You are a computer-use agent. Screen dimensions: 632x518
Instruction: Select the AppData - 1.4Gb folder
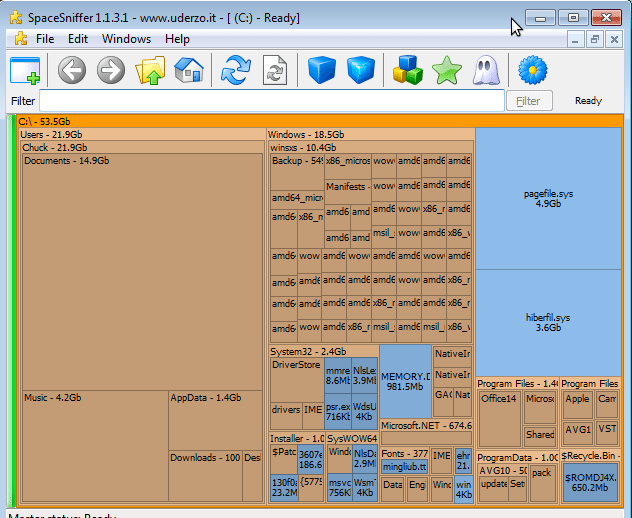[216, 420]
